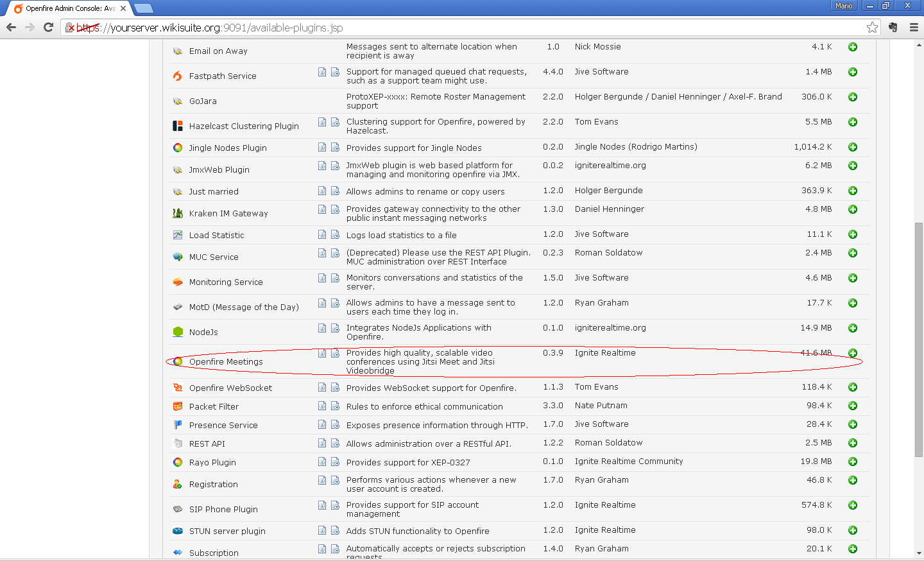View README of Fastpath Service plugin
The height and width of the screenshot is (561, 924).
(322, 72)
